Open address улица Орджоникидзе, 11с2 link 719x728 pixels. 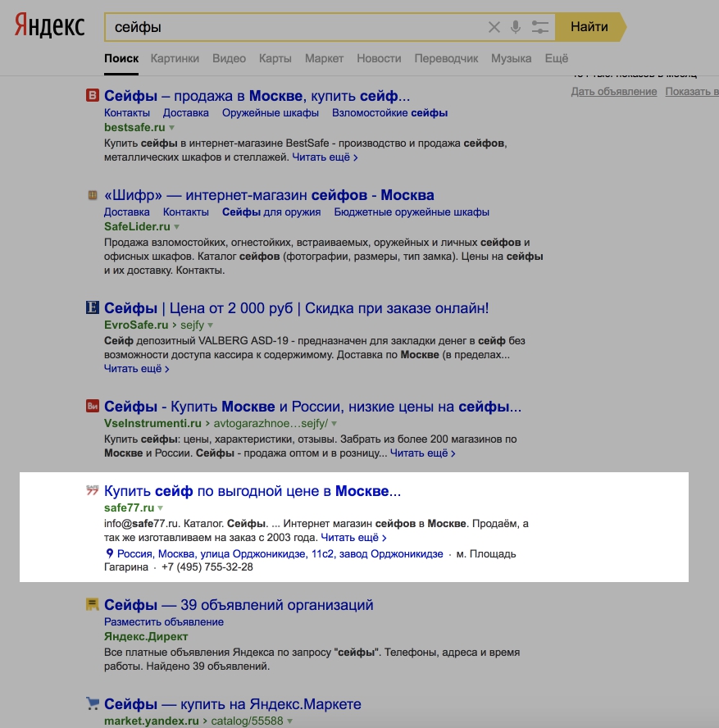pyautogui.click(x=280, y=554)
